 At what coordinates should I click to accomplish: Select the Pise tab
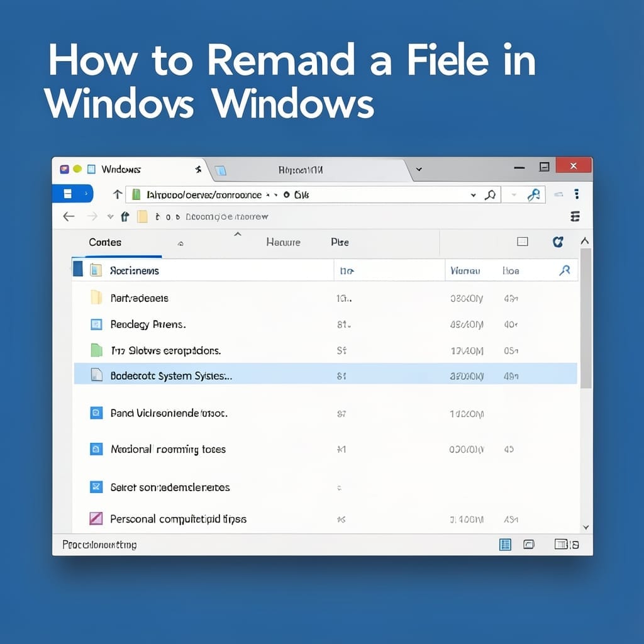click(340, 242)
